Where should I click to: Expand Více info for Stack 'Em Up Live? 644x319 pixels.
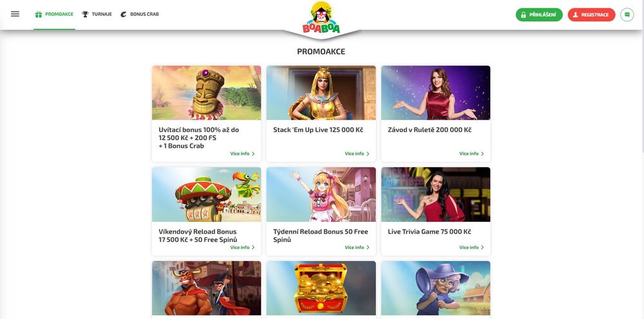[x=357, y=154]
